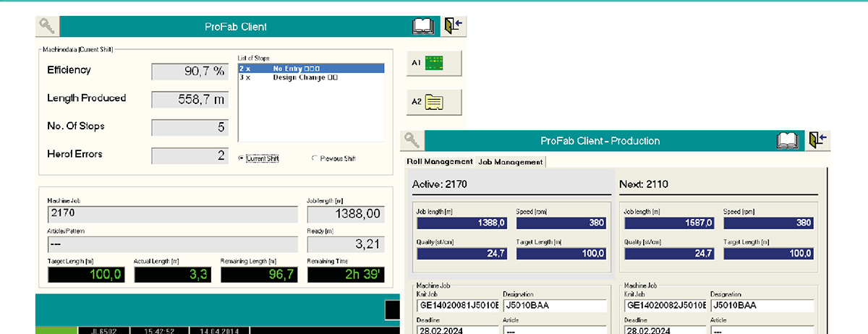This screenshot has height=334, width=868.
Task: Click Next job's Target Length value 100,0
Action: (x=768, y=253)
